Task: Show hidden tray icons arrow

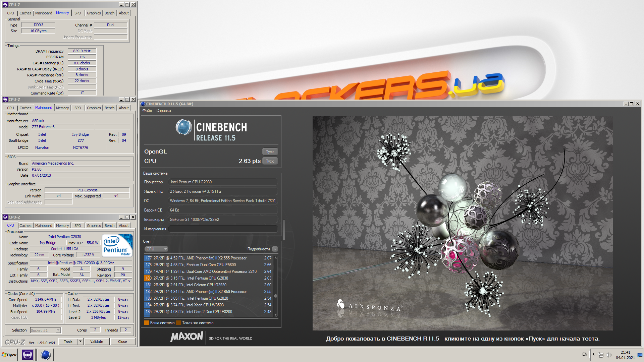Action: 593,354
